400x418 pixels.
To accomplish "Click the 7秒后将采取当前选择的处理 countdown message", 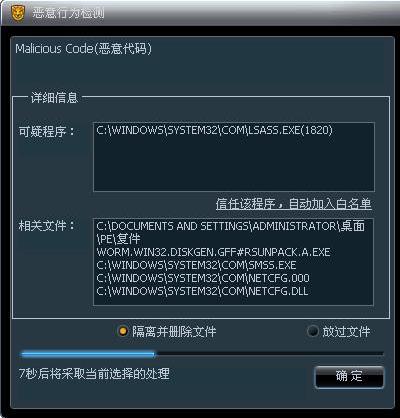I will click(94, 373).
